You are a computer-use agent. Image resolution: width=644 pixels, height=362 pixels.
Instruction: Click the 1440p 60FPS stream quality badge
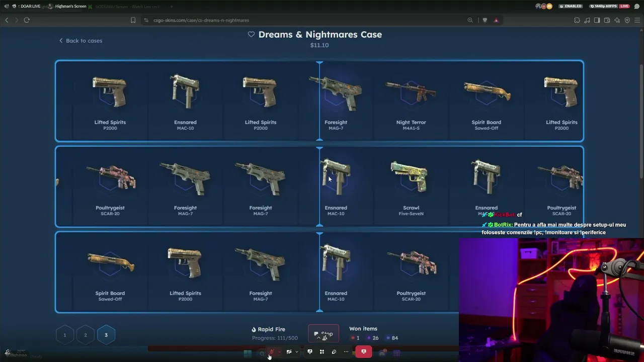(603, 6)
